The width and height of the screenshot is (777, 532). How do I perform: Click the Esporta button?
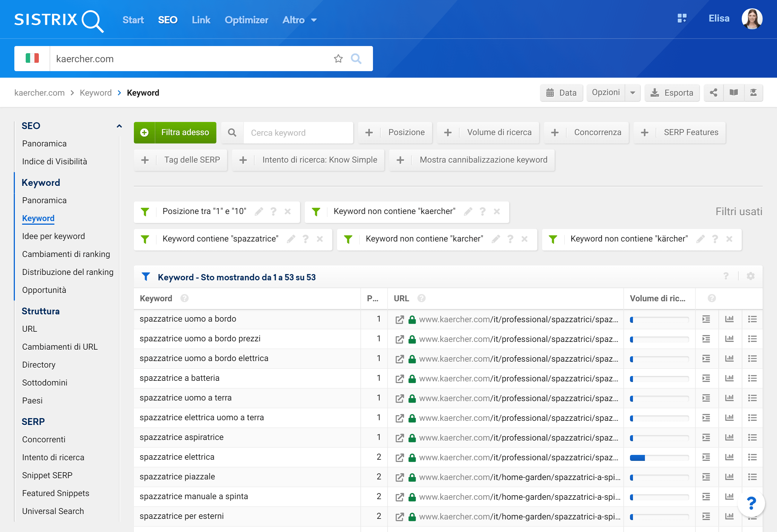click(x=672, y=93)
